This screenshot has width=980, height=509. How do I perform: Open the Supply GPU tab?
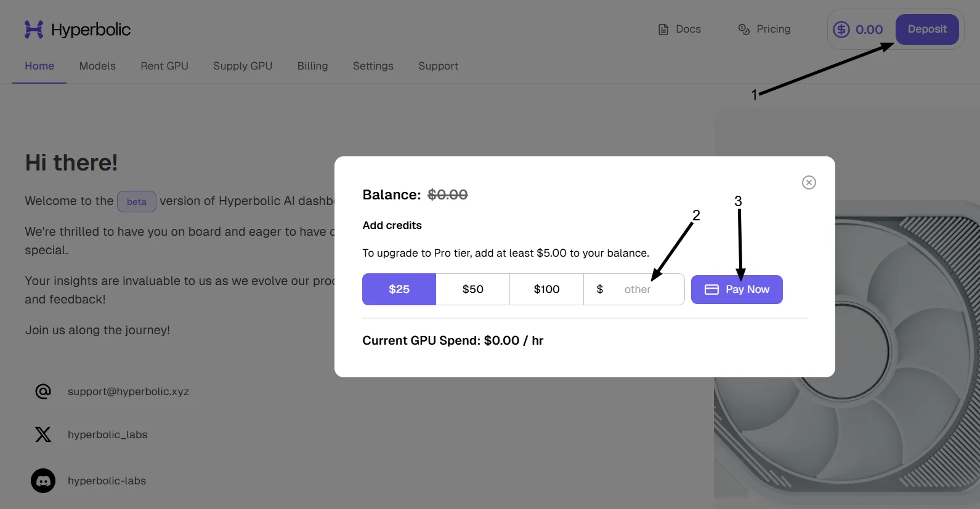click(243, 66)
